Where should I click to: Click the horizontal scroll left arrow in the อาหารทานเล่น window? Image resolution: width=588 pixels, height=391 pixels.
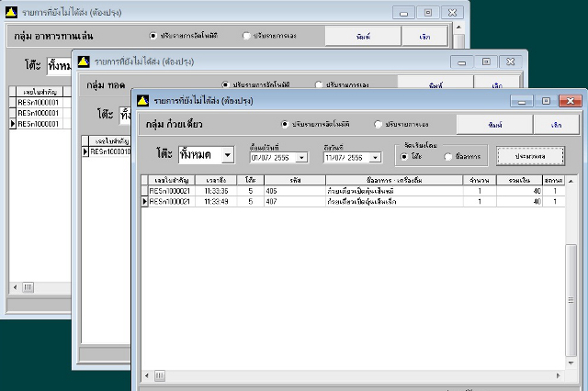[15, 287]
